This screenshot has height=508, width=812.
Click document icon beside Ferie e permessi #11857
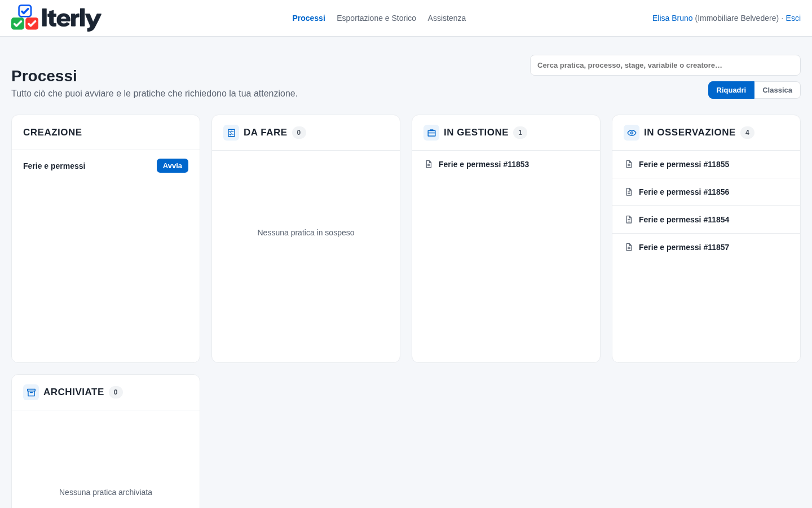tap(629, 247)
